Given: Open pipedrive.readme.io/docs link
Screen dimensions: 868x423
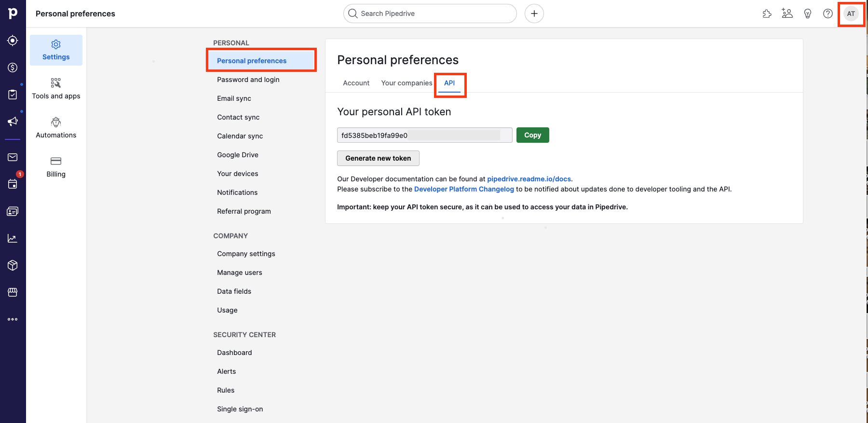Looking at the screenshot, I should pyautogui.click(x=529, y=179).
